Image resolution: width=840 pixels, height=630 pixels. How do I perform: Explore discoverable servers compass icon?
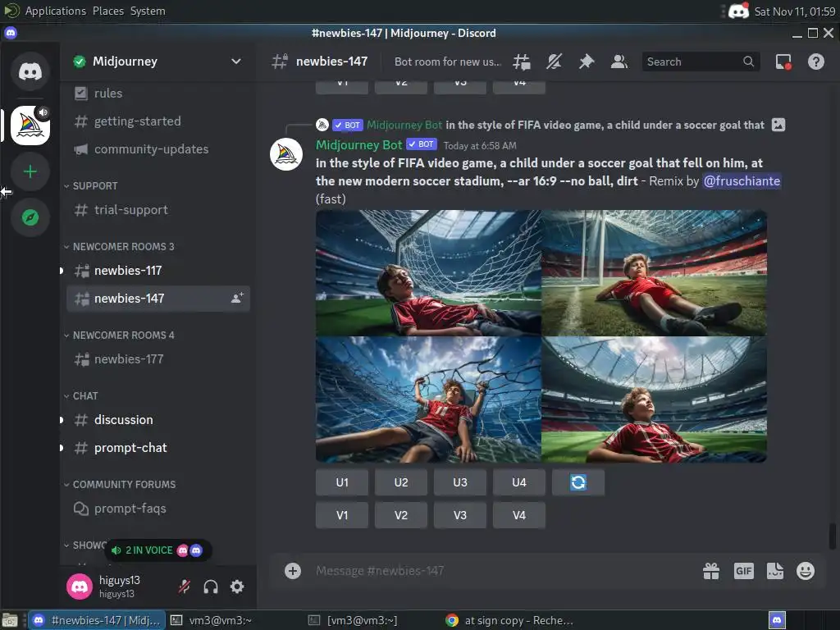click(30, 217)
